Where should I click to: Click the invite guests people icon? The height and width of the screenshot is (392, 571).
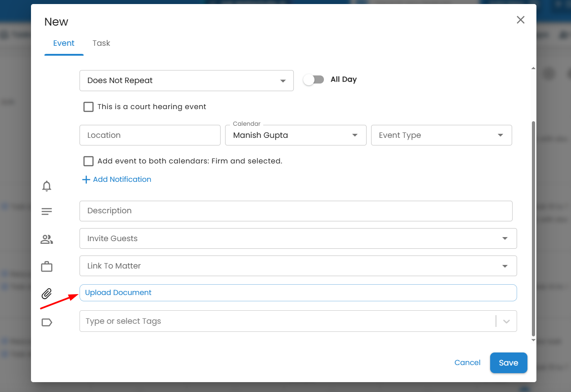[47, 239]
